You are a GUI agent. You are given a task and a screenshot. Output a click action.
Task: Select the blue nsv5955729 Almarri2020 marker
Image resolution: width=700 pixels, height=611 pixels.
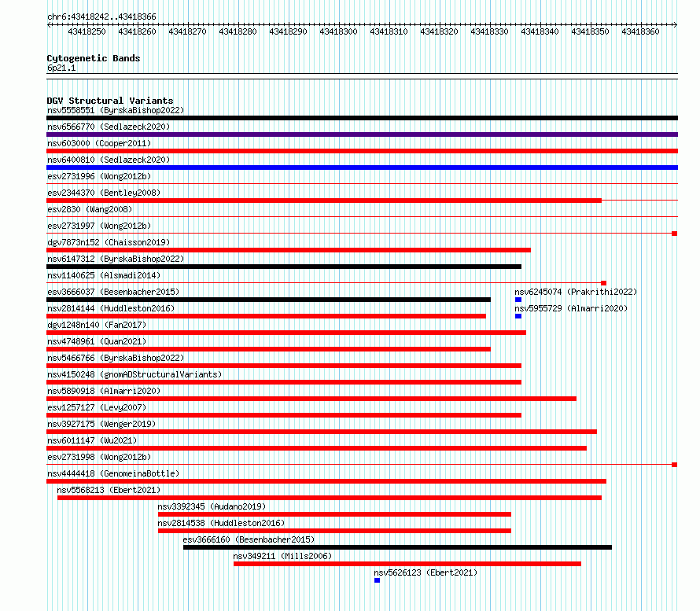518,316
